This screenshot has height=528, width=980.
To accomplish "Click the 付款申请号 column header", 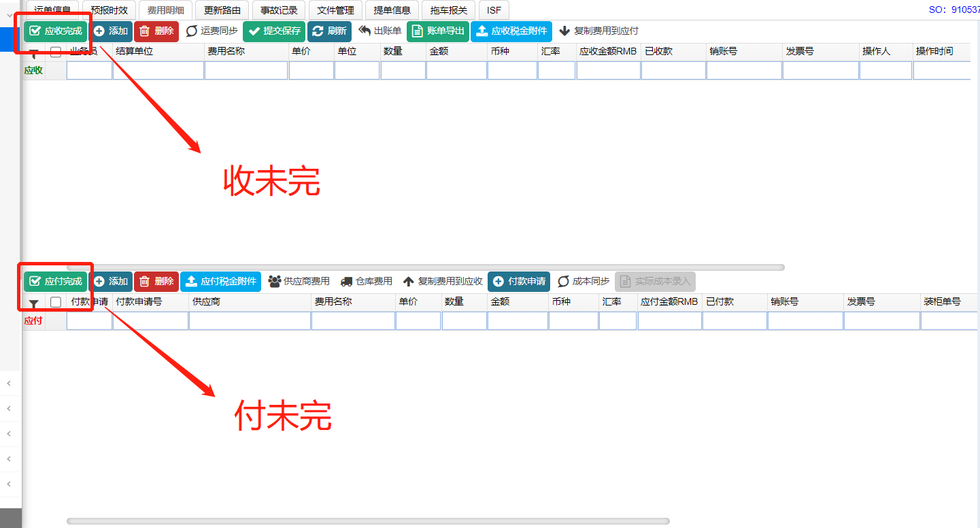I will [139, 302].
